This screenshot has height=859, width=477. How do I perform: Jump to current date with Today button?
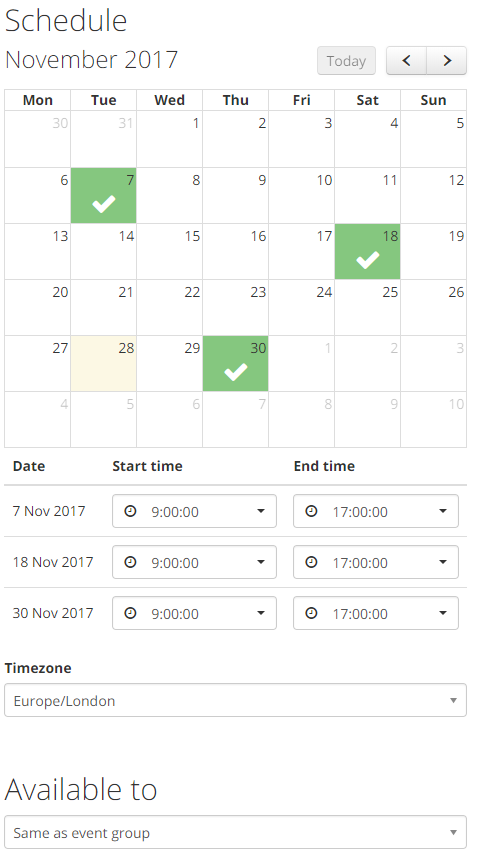pyautogui.click(x=346, y=60)
